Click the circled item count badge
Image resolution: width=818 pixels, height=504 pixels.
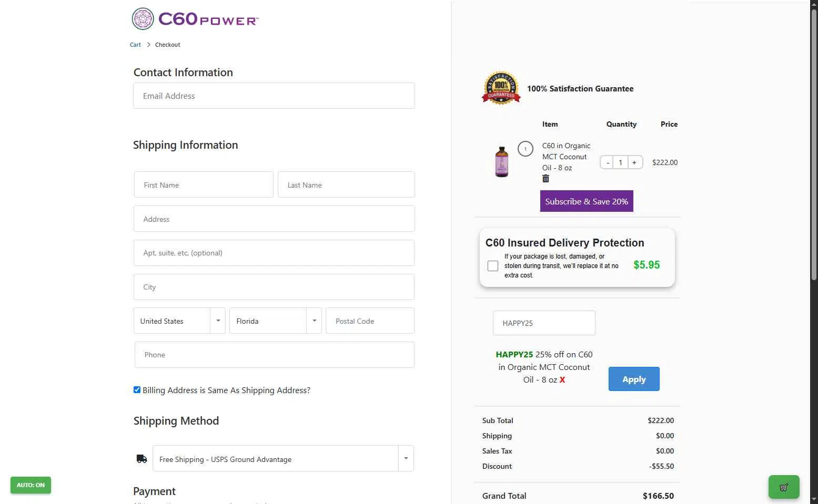[525, 149]
